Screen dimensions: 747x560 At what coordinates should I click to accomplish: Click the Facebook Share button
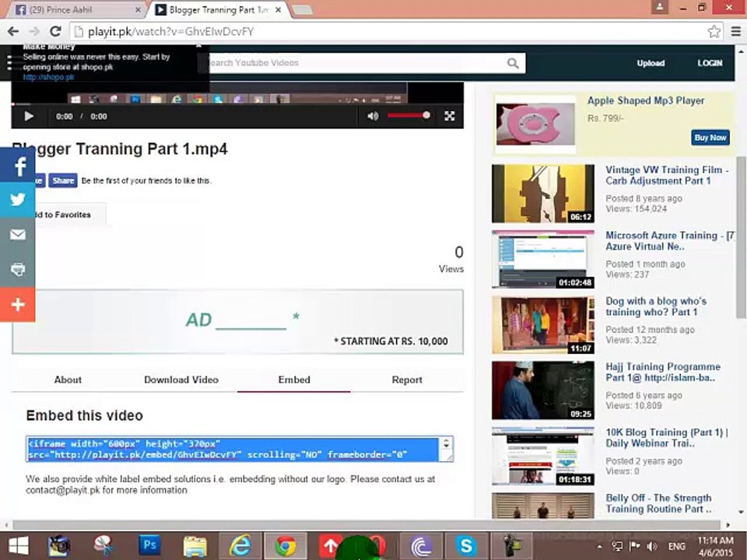(x=63, y=180)
